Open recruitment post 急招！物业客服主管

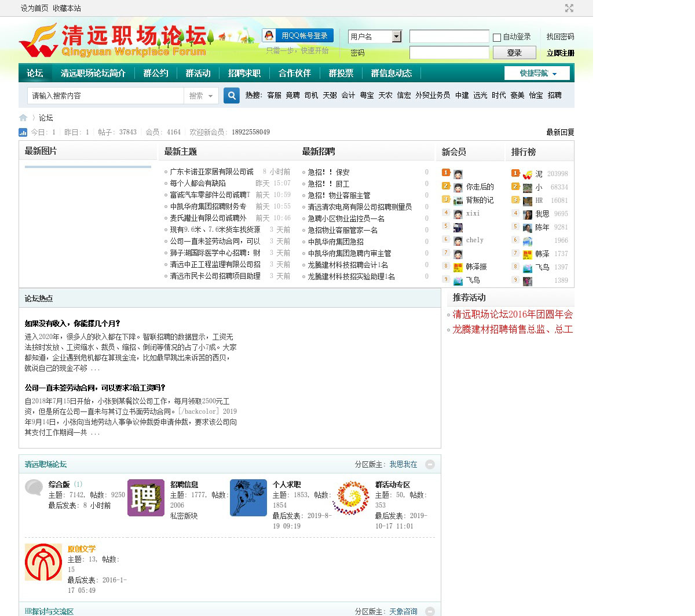point(339,195)
